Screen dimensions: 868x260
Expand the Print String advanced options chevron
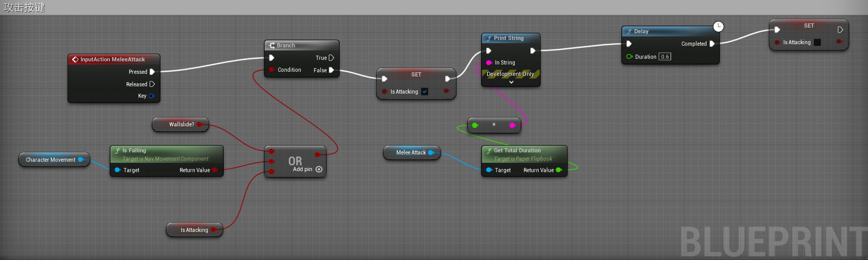(x=511, y=82)
